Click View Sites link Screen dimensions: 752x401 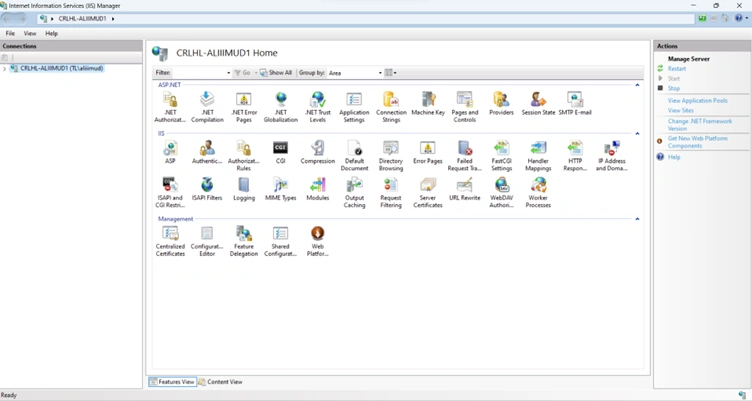681,110
